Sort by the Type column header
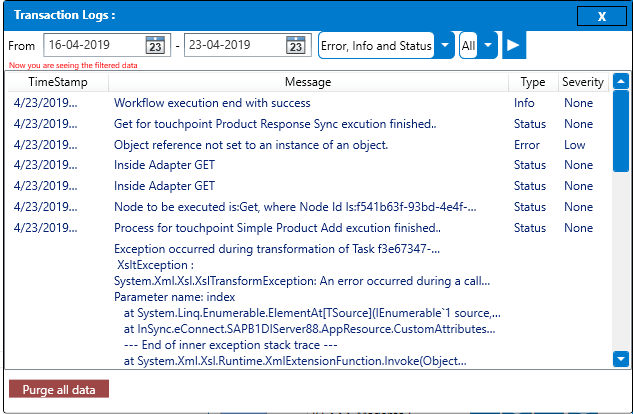This screenshot has height=414, width=633. click(x=533, y=82)
